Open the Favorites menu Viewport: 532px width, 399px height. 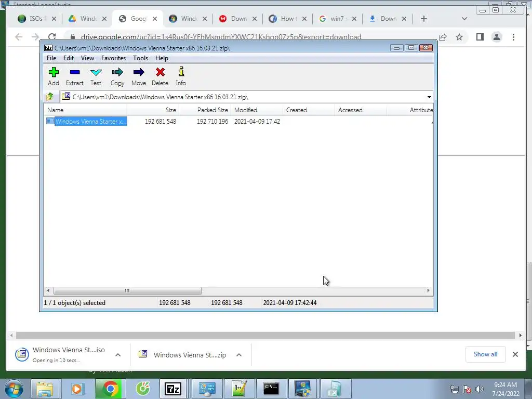pyautogui.click(x=113, y=58)
